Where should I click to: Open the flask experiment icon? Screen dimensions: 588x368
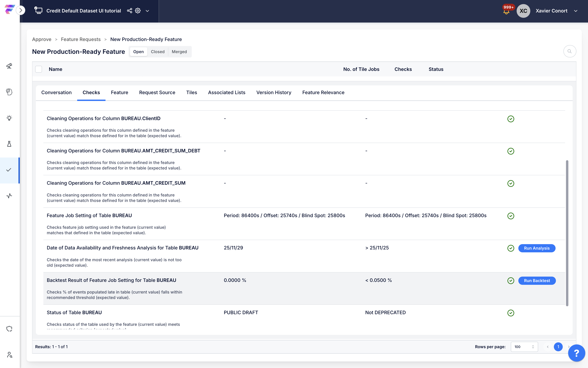click(9, 144)
